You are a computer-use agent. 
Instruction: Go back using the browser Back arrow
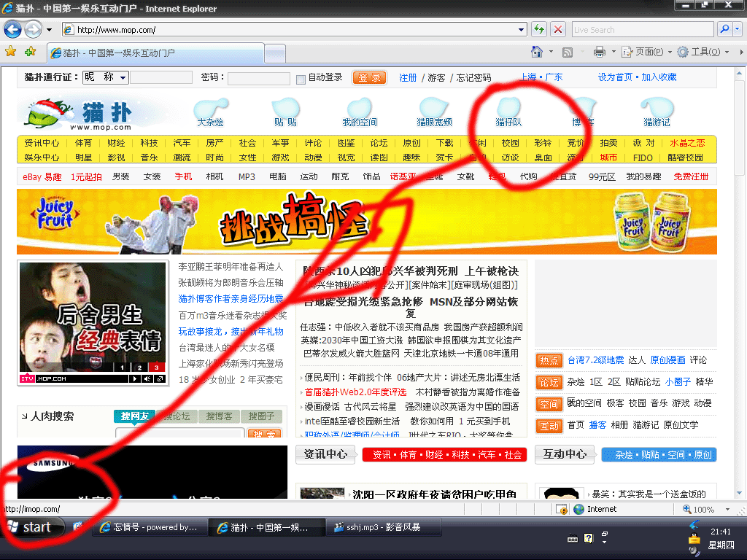(13, 29)
